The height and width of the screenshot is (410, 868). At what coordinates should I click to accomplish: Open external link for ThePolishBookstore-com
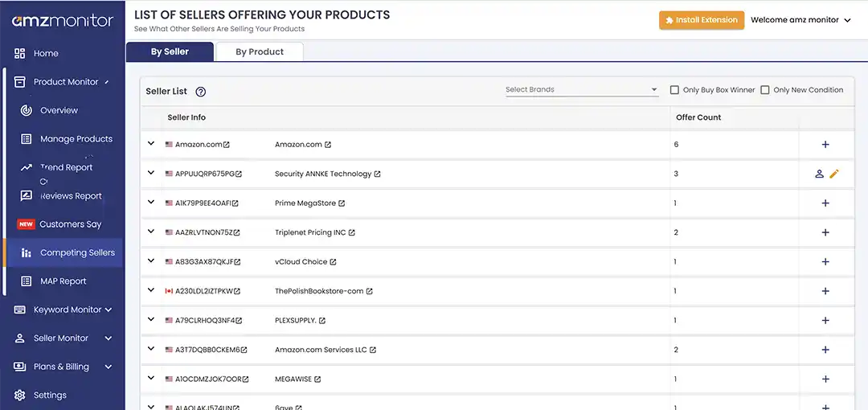[x=369, y=292]
